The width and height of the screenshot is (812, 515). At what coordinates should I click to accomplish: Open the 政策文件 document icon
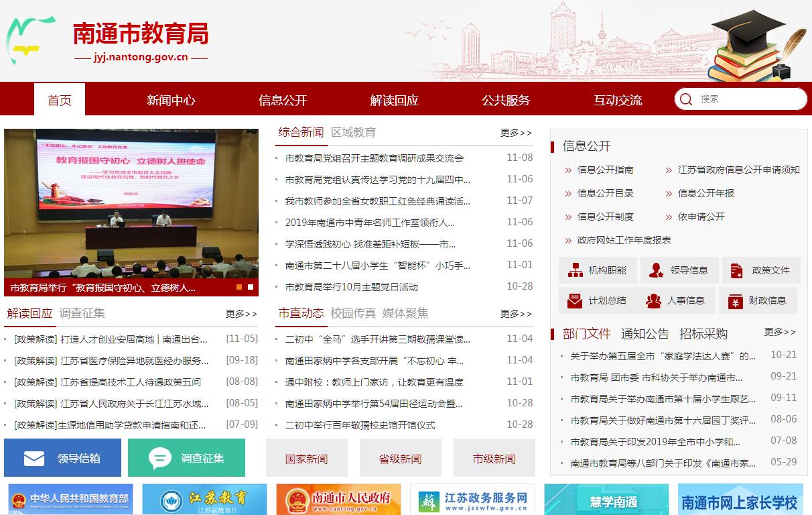point(737,270)
